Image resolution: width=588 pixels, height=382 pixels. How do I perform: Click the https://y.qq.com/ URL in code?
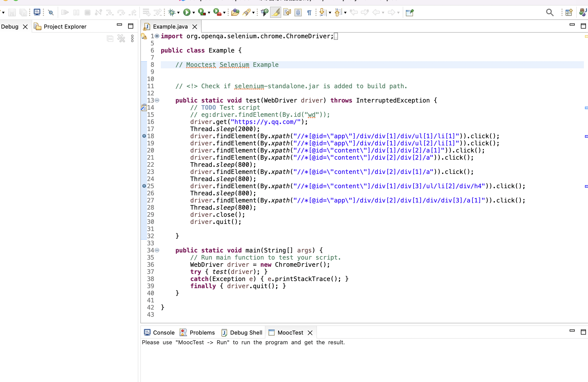click(266, 122)
